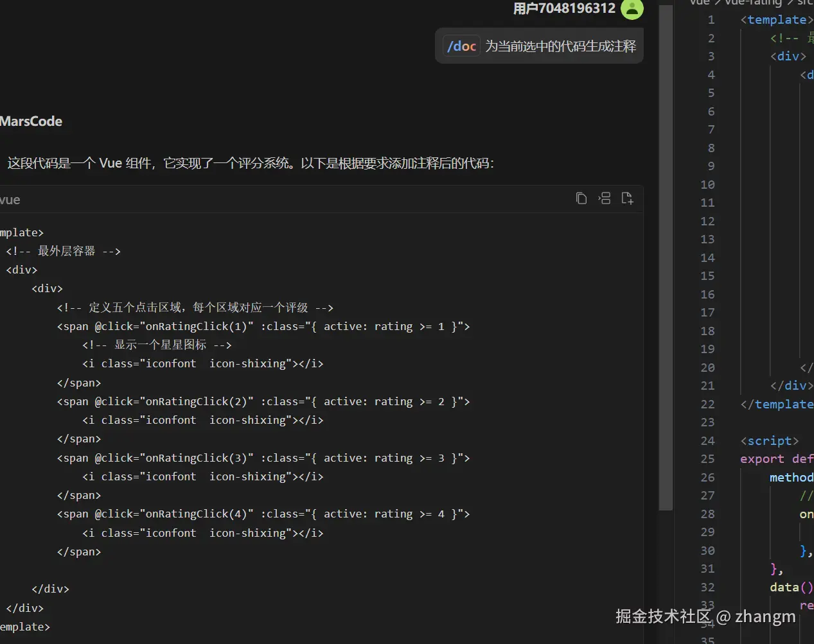Click username 用户7048196312
The image size is (814, 644).
564,8
